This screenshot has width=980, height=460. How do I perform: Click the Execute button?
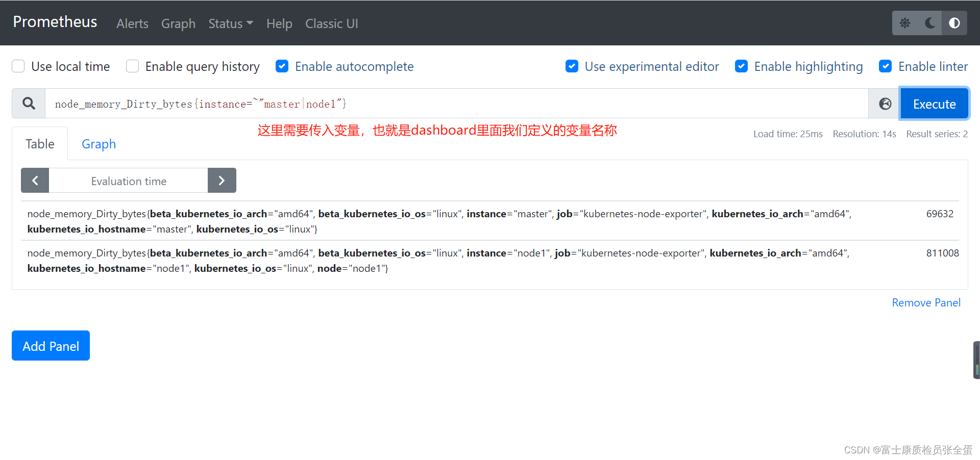coord(934,104)
